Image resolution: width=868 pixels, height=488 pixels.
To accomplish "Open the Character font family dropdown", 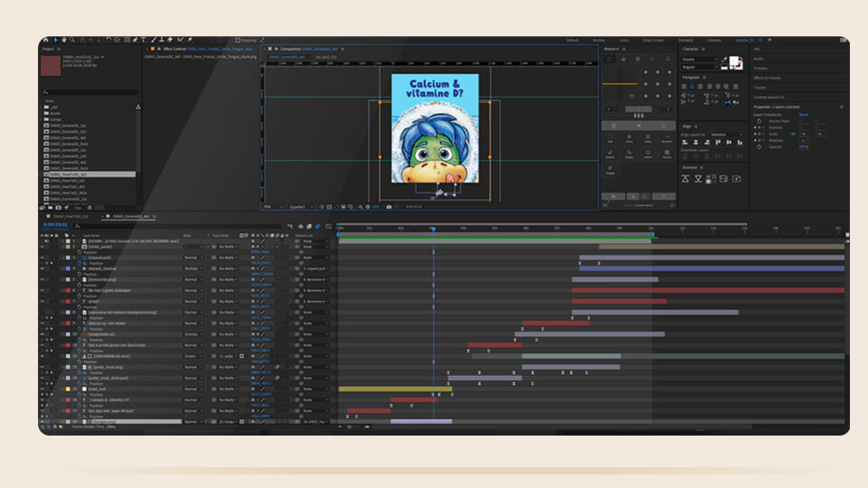I will point(700,60).
